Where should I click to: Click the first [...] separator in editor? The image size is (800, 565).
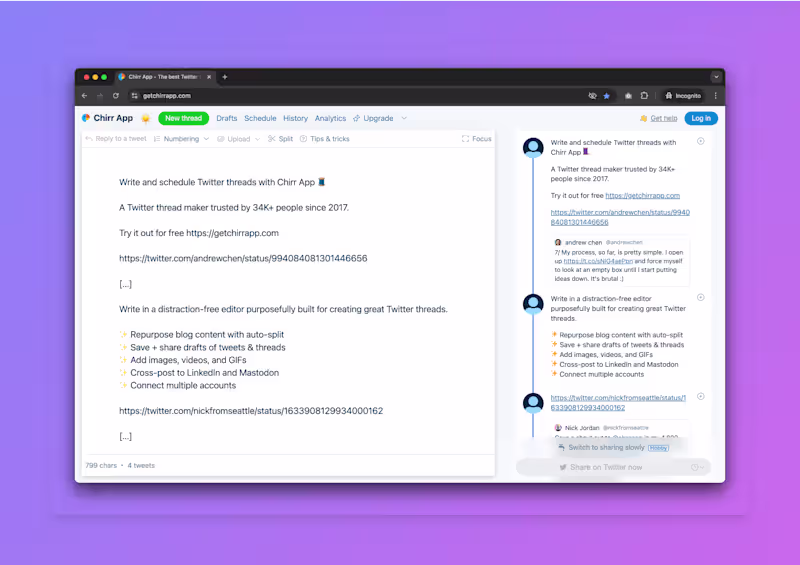[x=126, y=284]
